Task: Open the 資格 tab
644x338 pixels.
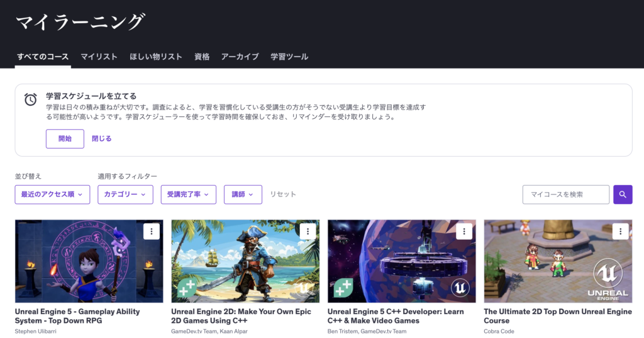Action: pos(202,57)
